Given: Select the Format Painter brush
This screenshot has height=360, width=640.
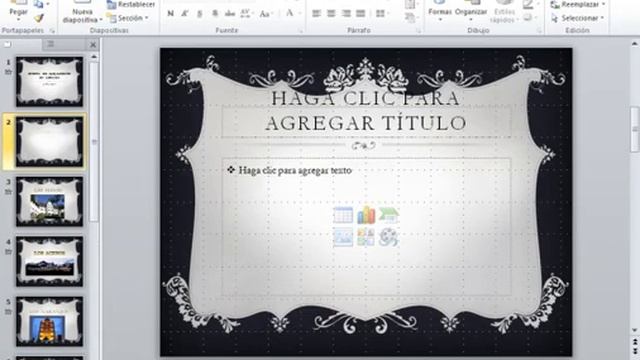Looking at the screenshot, I should click(38, 18).
